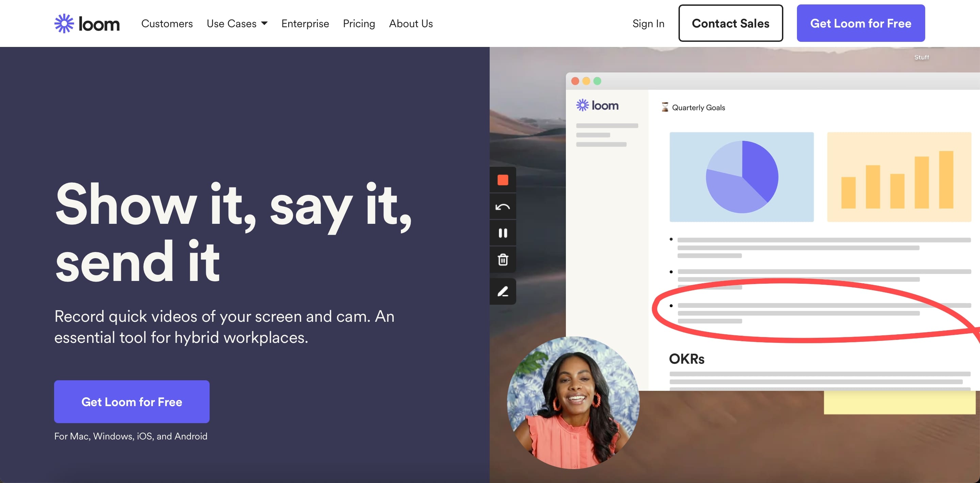The height and width of the screenshot is (483, 980).
Task: Click the pie chart thumbnail in Quarterly Goals
Action: tap(741, 177)
